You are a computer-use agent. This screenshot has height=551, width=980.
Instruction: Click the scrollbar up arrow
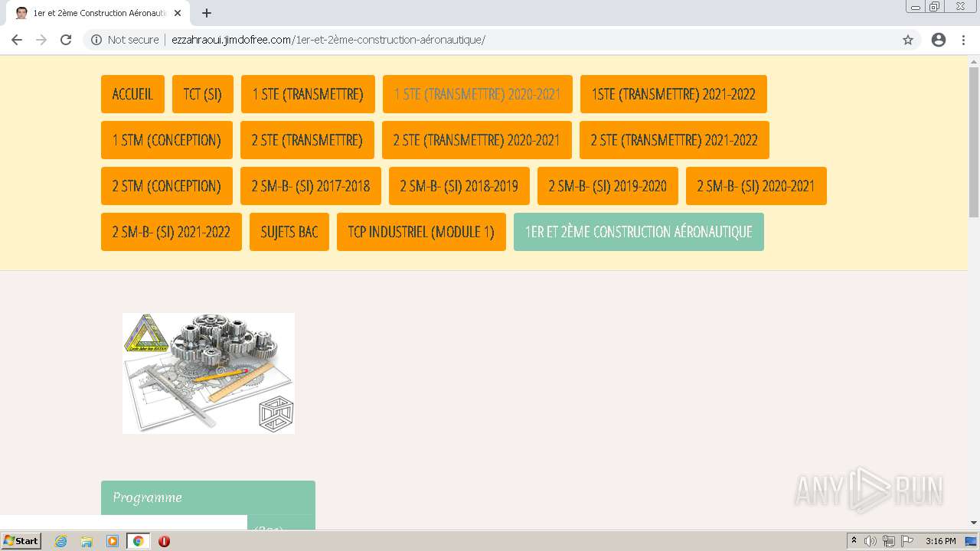[974, 60]
